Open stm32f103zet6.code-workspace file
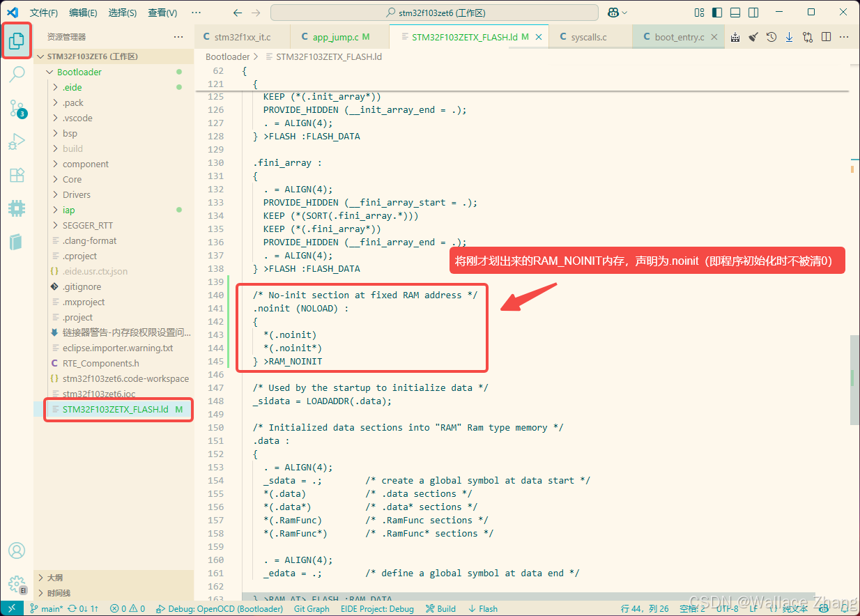Screen dimensions: 860x616 tap(114, 378)
